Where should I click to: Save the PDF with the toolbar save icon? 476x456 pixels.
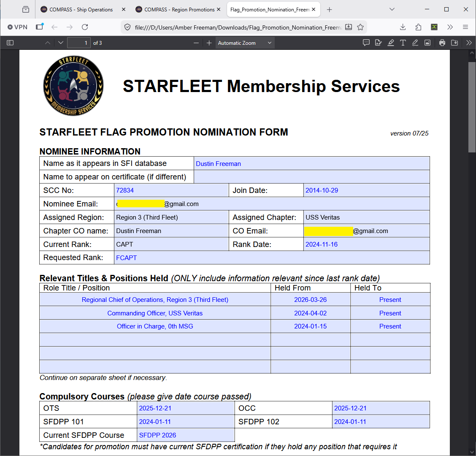[x=454, y=43]
